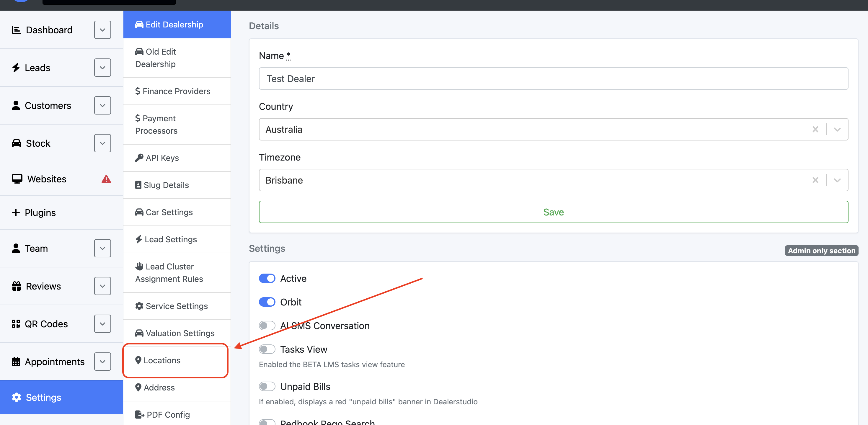868x425 pixels.
Task: Clear the Australia country selection
Action: tap(815, 129)
